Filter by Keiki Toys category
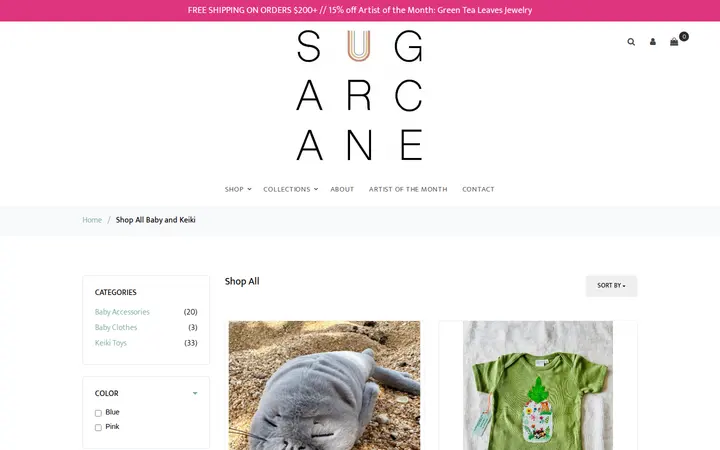Screen dimensions: 720x450 (111, 343)
